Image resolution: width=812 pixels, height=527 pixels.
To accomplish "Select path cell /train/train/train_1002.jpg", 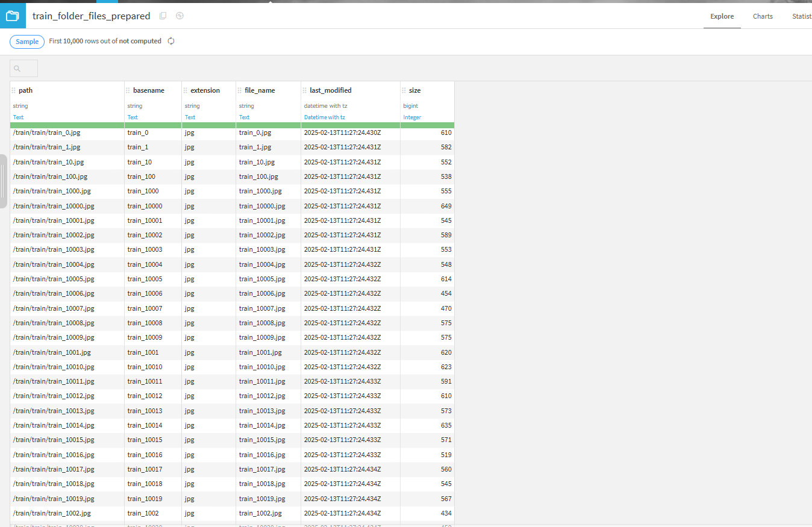I will coord(67,513).
